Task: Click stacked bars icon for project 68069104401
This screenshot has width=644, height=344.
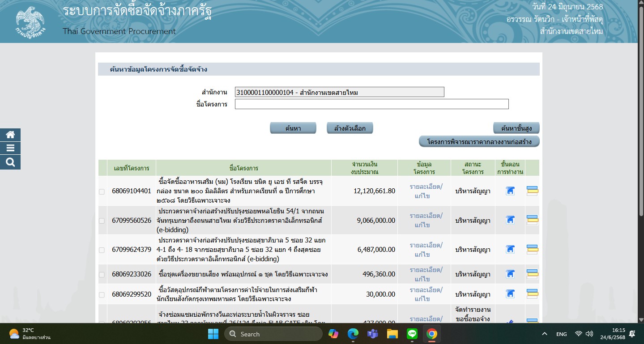Action: [532, 191]
